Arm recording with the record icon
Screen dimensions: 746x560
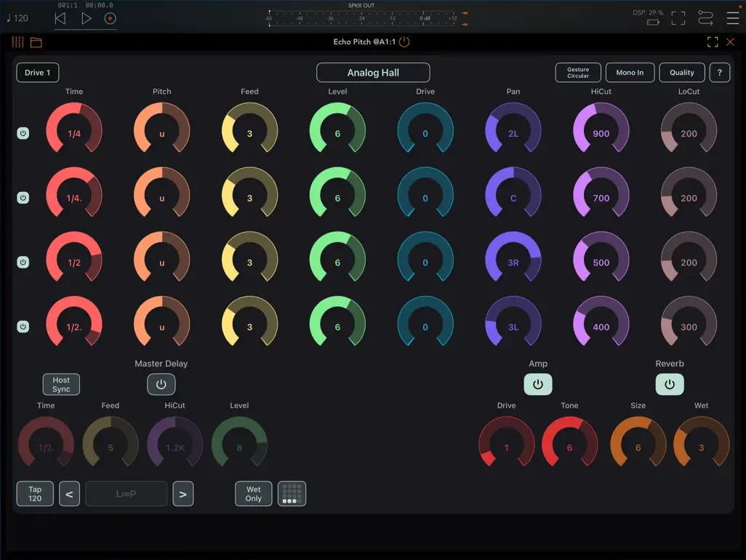tap(110, 19)
